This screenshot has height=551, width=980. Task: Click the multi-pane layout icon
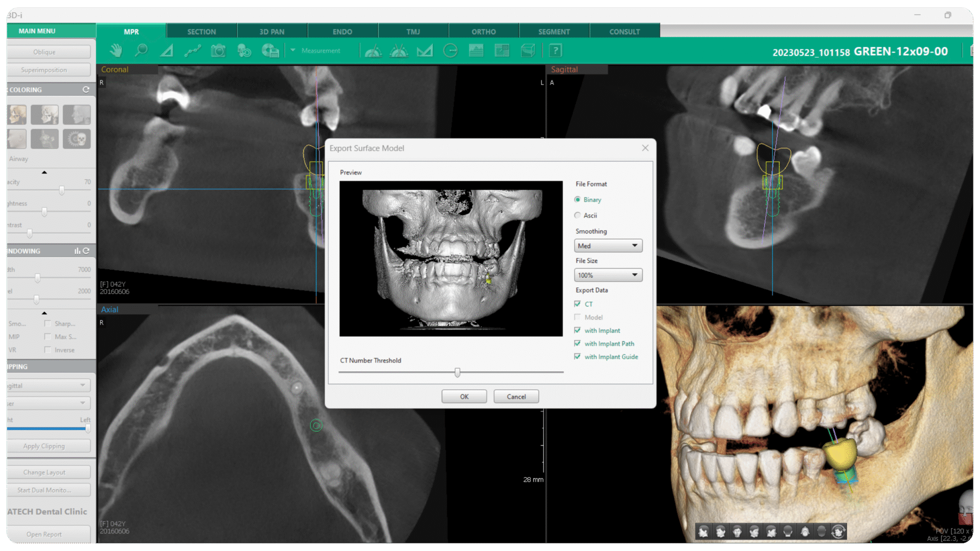pos(502,51)
